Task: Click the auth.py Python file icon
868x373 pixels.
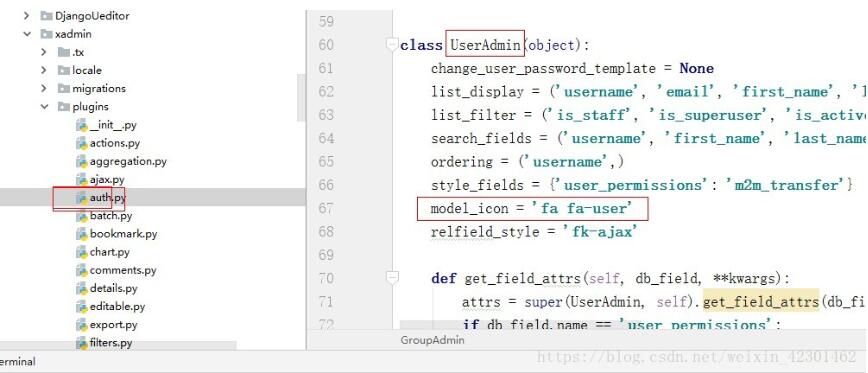Action: 81,198
